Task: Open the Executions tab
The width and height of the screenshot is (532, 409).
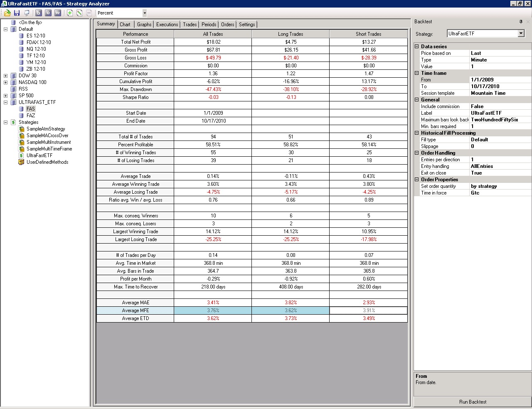Action: click(167, 25)
